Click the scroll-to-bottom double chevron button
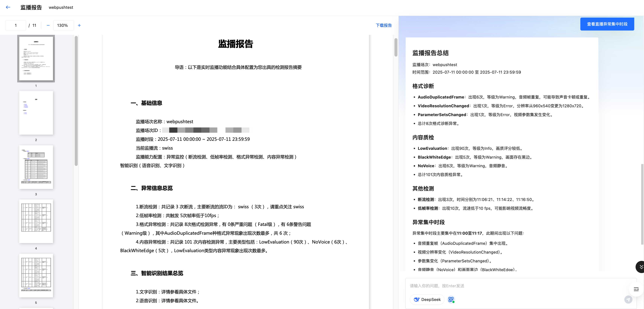 pos(641,267)
